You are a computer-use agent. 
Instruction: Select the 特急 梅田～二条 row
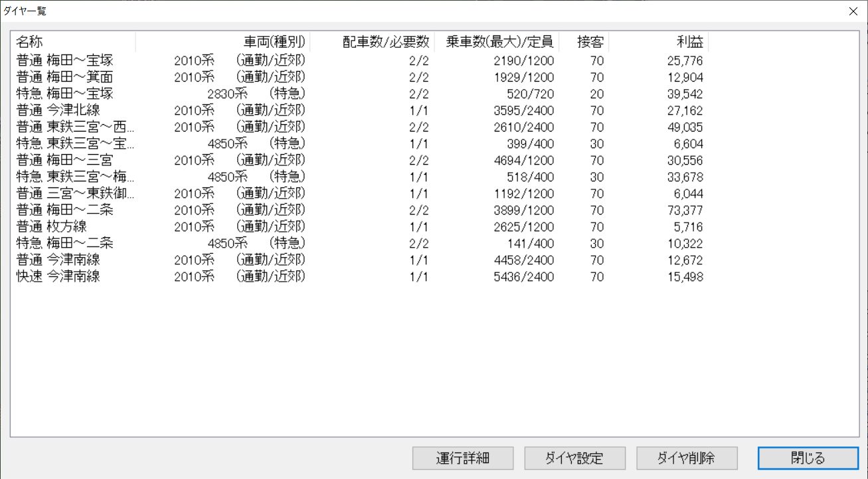[65, 243]
